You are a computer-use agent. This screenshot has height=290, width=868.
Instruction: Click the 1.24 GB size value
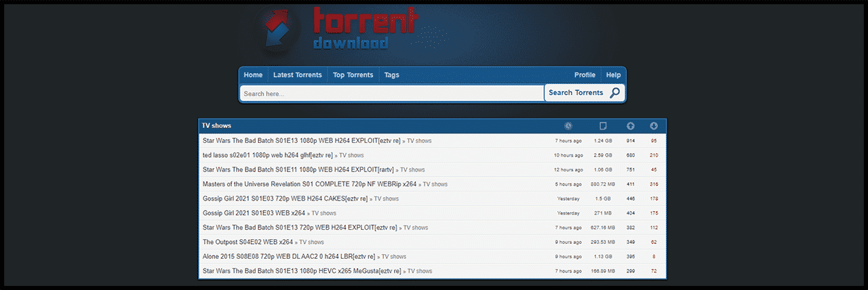(x=603, y=141)
